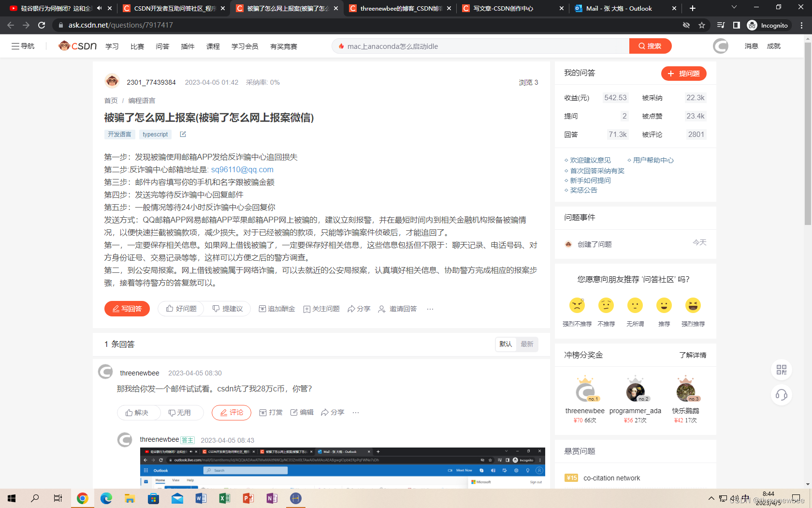Click 分享 on the answer
The image size is (812, 508).
[x=333, y=412]
